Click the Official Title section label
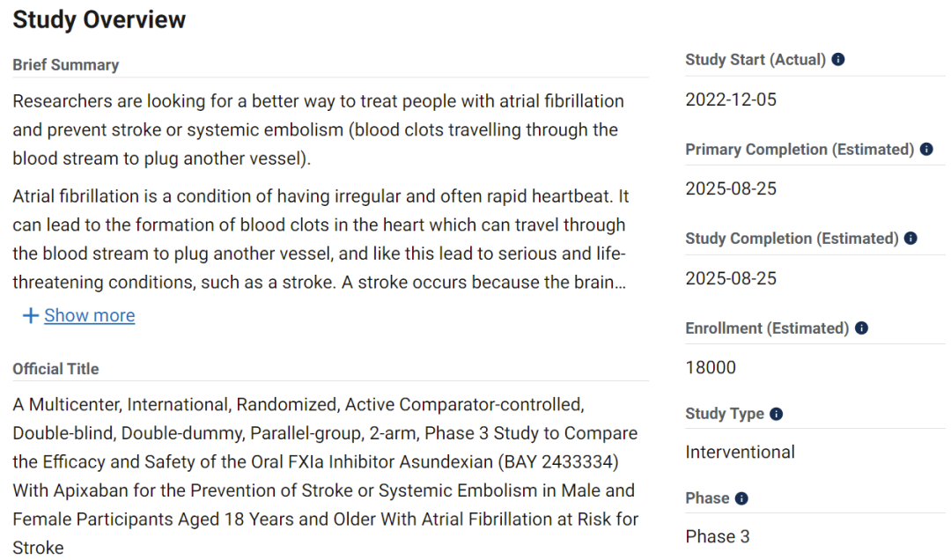 point(55,369)
